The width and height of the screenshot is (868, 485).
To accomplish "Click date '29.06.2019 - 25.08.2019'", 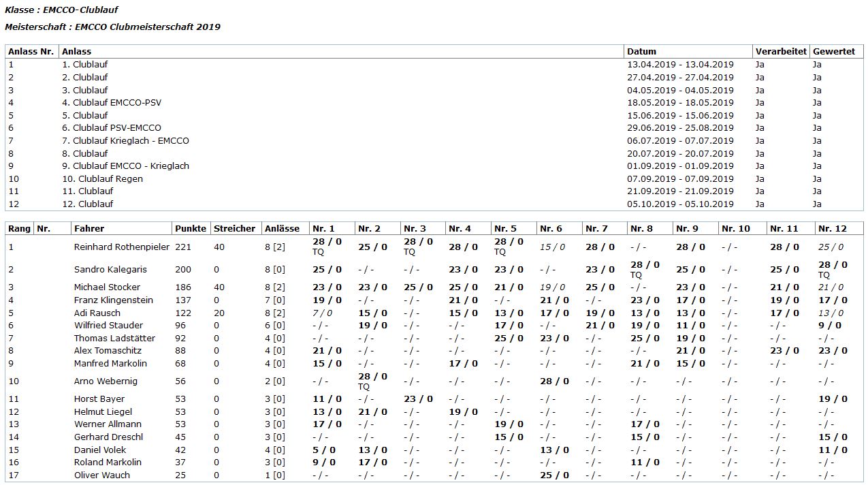I will [x=680, y=128].
